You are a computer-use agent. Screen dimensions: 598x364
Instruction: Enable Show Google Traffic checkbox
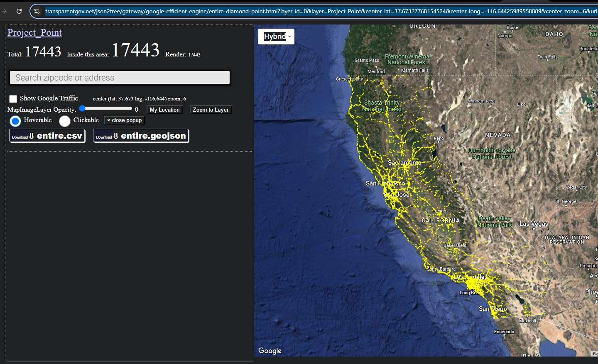13,99
